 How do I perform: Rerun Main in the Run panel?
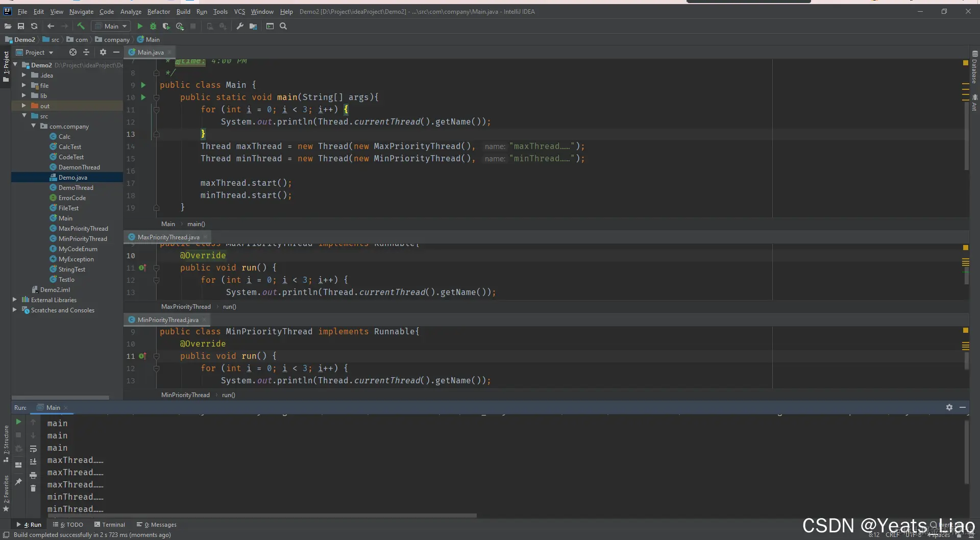click(x=18, y=422)
